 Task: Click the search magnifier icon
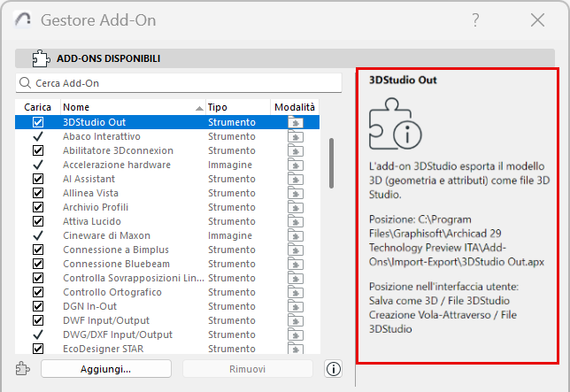click(26, 83)
